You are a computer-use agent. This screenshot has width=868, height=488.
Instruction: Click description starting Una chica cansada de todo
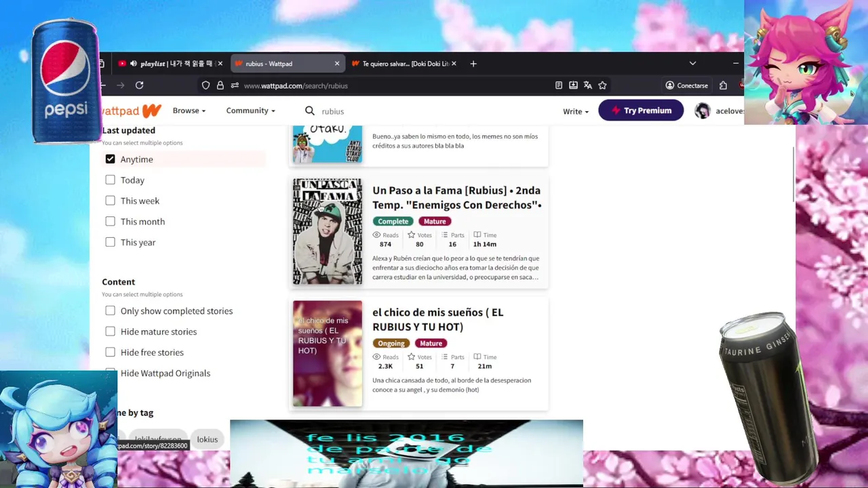(452, 385)
